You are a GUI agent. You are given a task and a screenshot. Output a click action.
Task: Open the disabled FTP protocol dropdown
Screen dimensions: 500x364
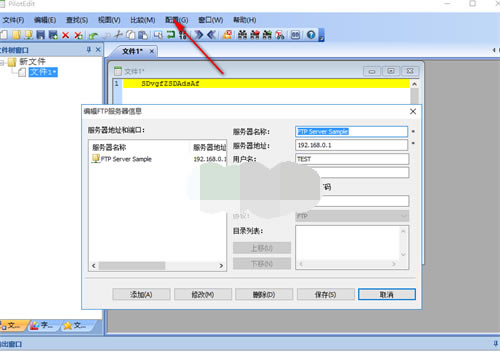[x=352, y=216]
